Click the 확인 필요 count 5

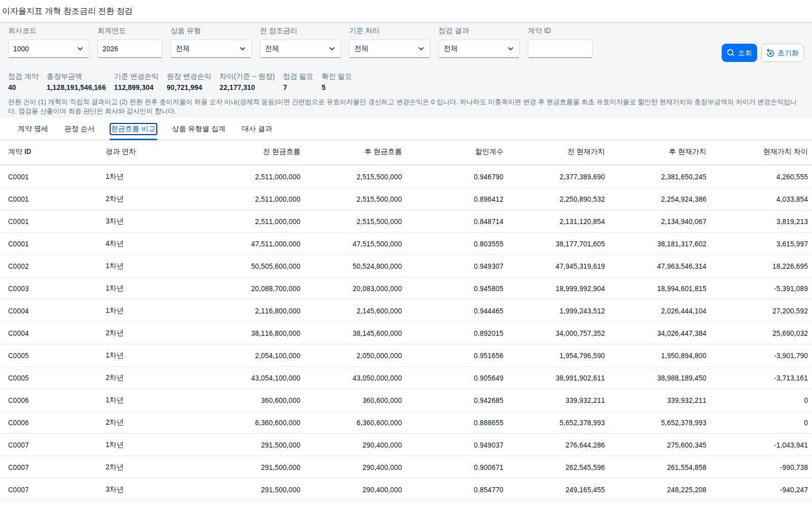(x=324, y=87)
